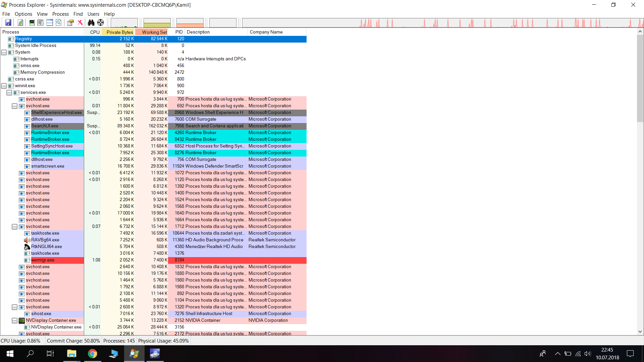Click the Process Explorer taskbar icon

pyautogui.click(x=134, y=354)
